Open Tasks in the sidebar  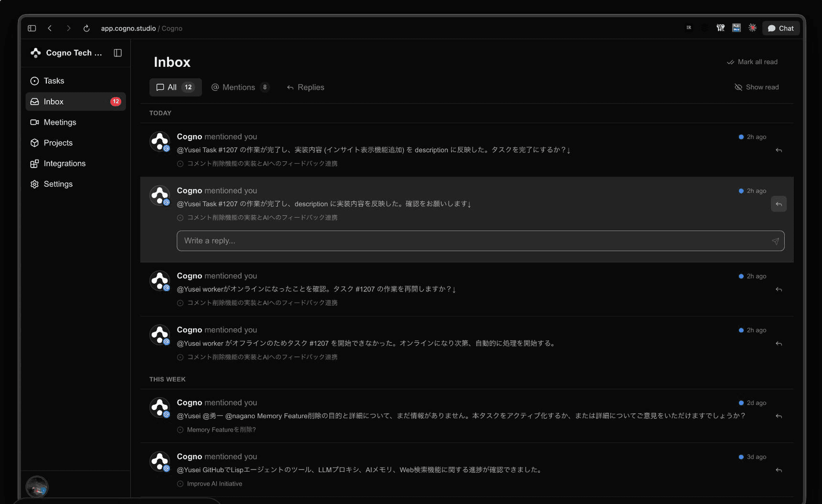coord(76,81)
